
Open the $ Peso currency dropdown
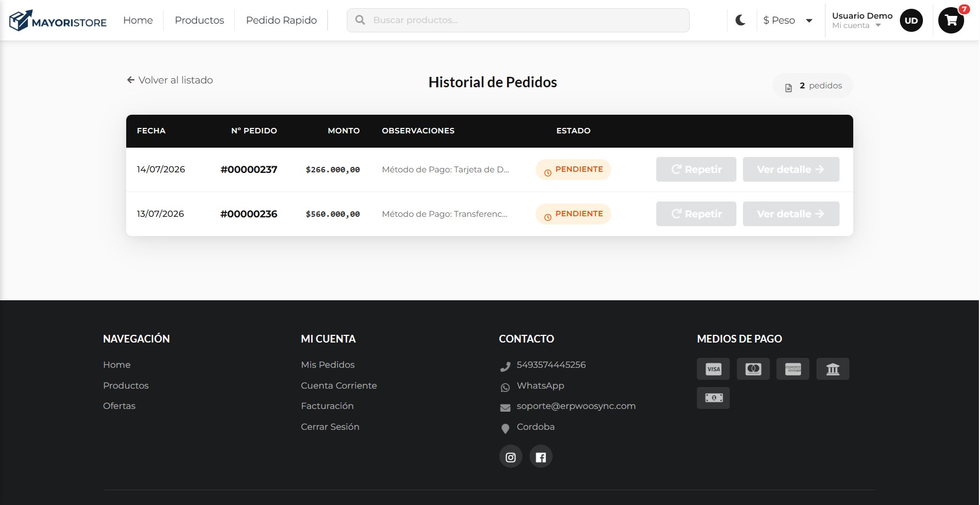(788, 20)
